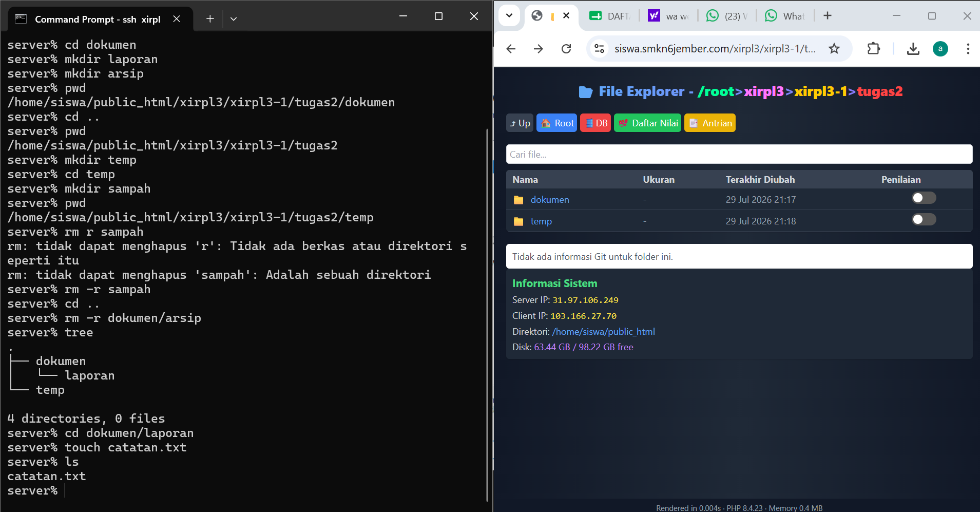
Task: Click the temp folder icon
Action: pyautogui.click(x=518, y=221)
